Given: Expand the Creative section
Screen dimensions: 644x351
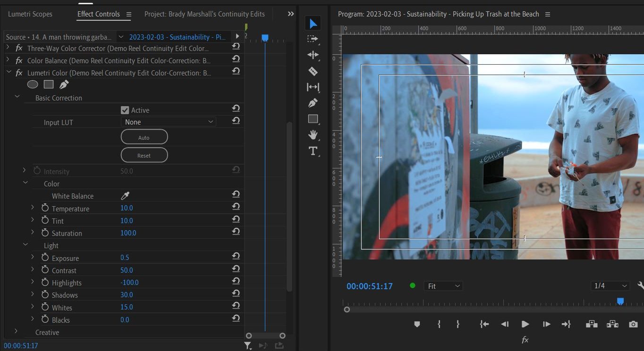Looking at the screenshot, I should coord(16,332).
